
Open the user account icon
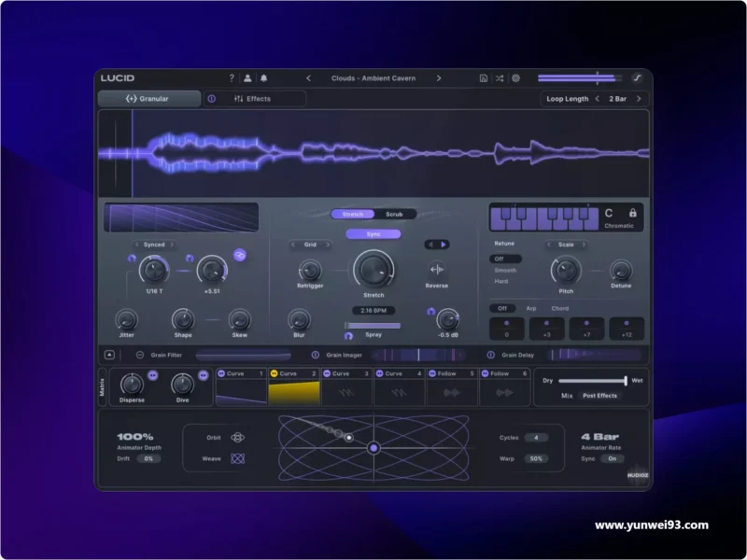tap(247, 78)
